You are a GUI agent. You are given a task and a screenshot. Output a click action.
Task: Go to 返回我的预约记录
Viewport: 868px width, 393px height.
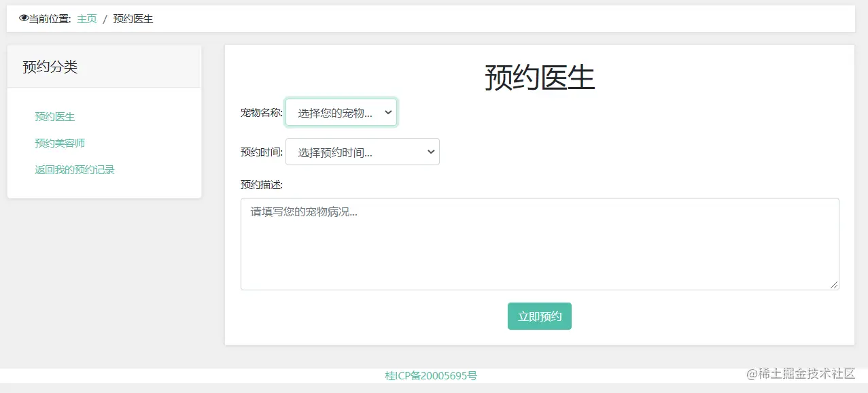tap(75, 170)
